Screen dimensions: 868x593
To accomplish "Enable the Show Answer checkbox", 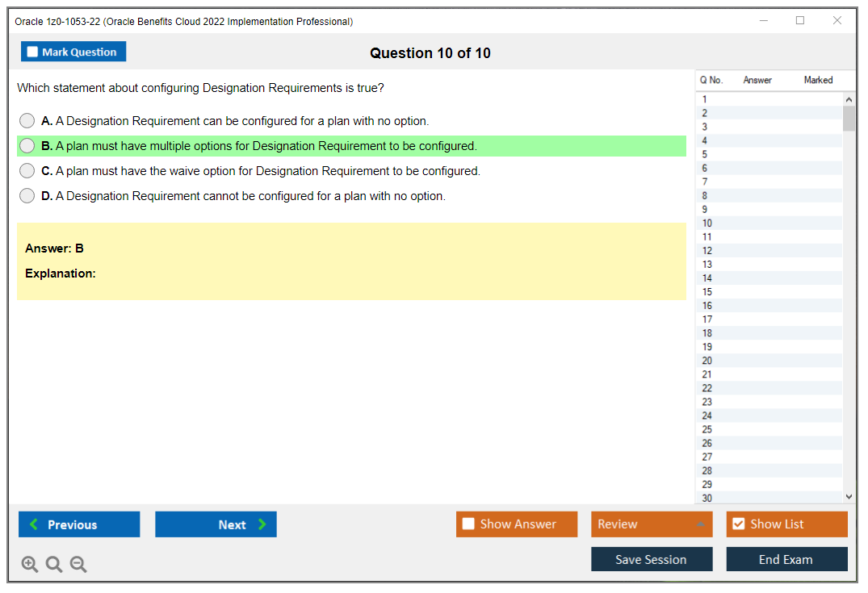I will (468, 524).
